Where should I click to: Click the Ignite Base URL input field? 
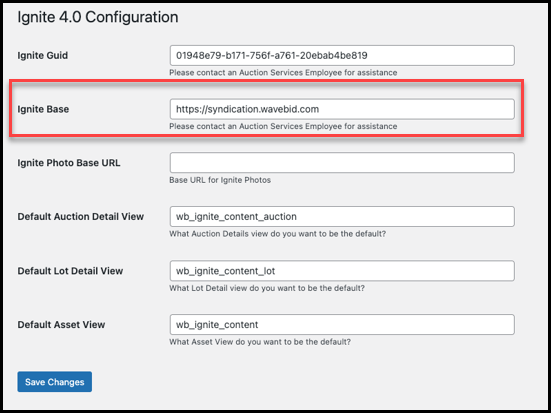coord(342,109)
